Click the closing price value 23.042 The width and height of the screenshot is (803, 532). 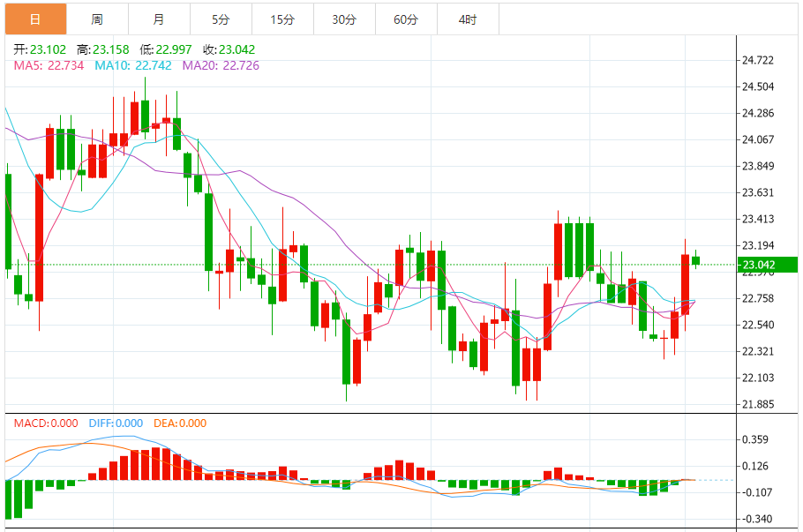tap(236, 49)
